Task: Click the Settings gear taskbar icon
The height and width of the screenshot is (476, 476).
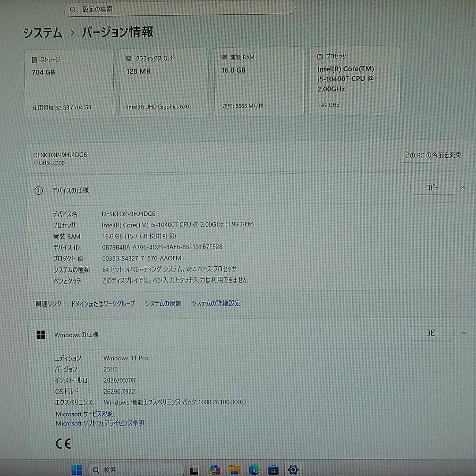Action: pyautogui.click(x=293, y=470)
